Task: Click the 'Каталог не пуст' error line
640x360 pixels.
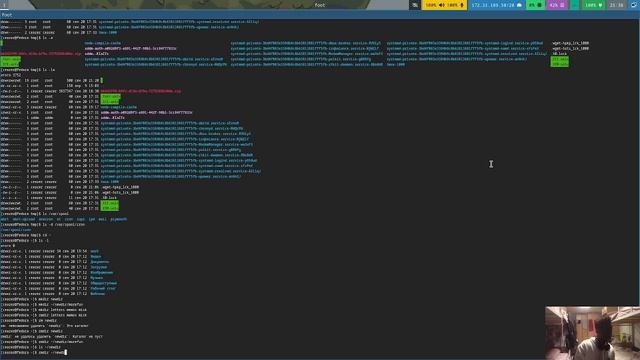Action: 51,336
